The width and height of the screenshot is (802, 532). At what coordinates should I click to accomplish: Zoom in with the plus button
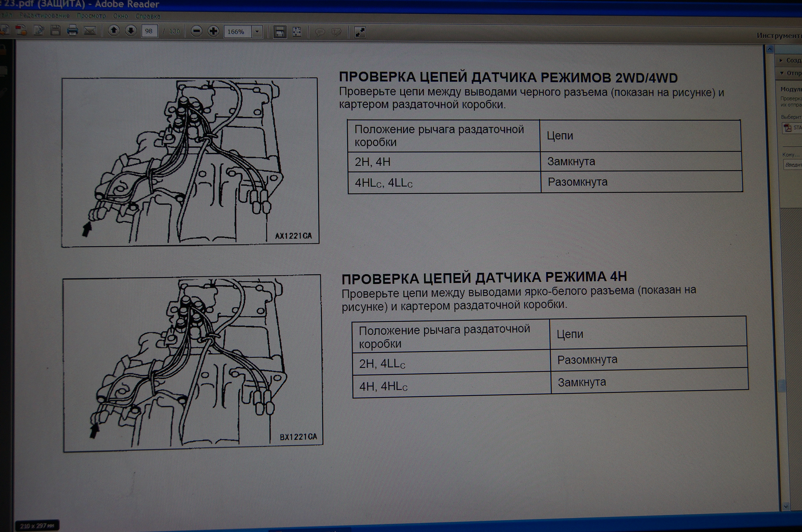coord(213,31)
